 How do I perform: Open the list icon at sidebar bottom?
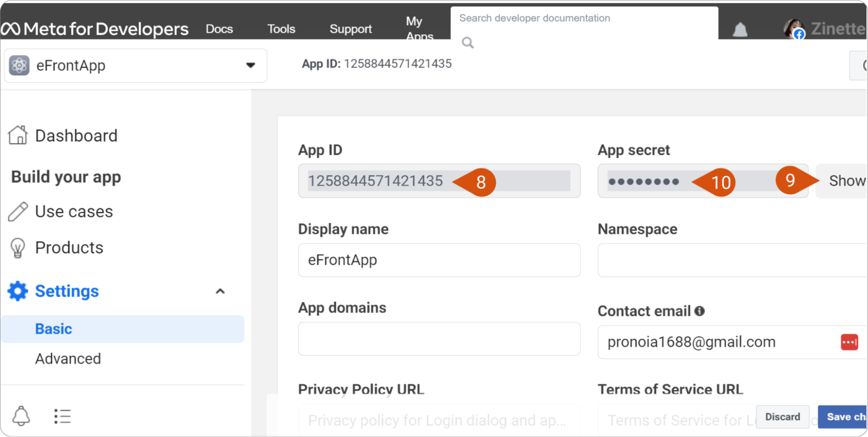pyautogui.click(x=63, y=416)
